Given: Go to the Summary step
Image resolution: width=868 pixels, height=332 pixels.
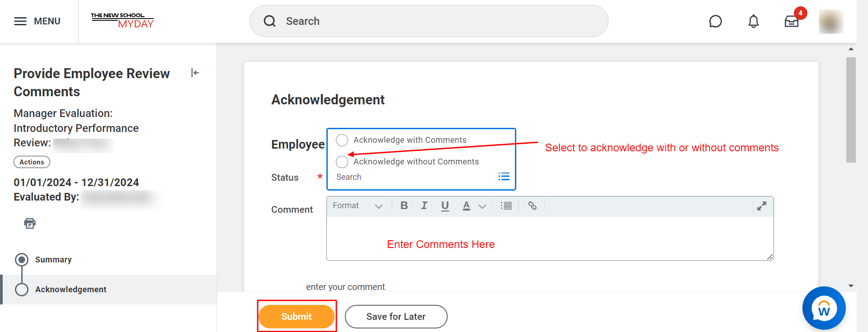Looking at the screenshot, I should (53, 260).
